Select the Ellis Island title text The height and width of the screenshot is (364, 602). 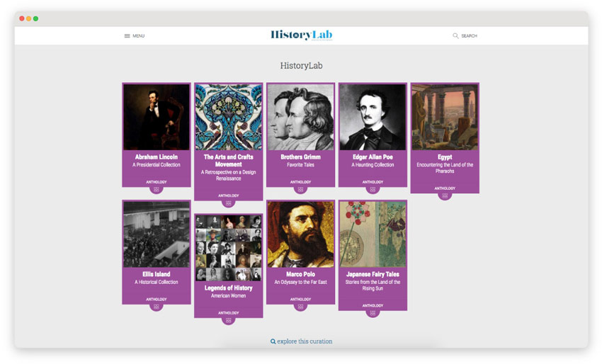[x=157, y=274]
